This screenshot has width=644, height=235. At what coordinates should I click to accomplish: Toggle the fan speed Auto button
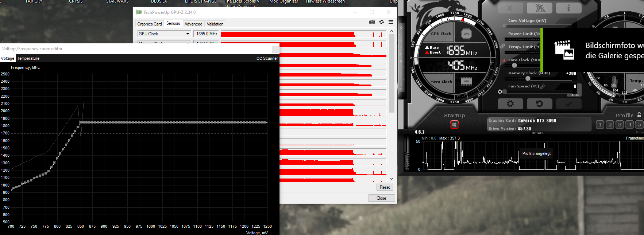coord(575,95)
